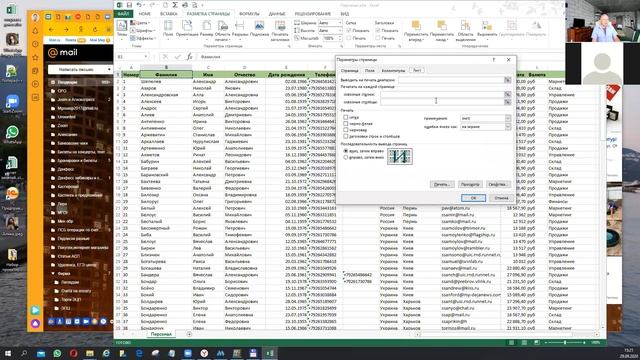The height and width of the screenshot is (360, 640).
Task: Open the Ориентация (Orientation) ribbon icon
Action: (187, 29)
